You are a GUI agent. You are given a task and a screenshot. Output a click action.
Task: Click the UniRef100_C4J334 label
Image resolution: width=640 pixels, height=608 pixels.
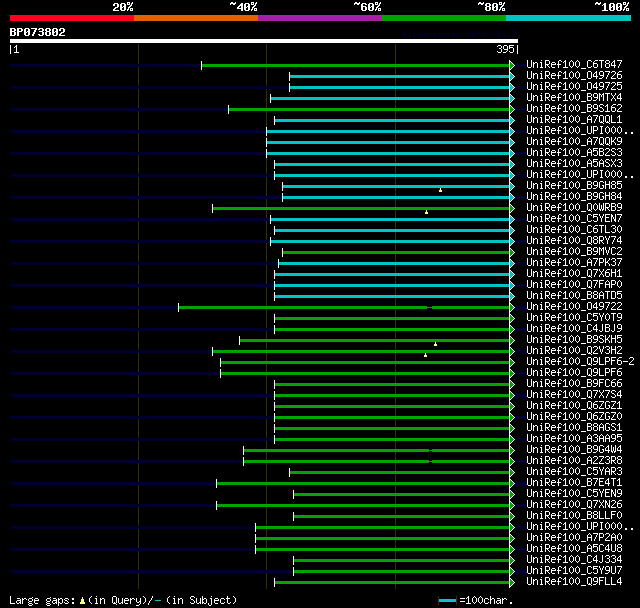click(574, 560)
